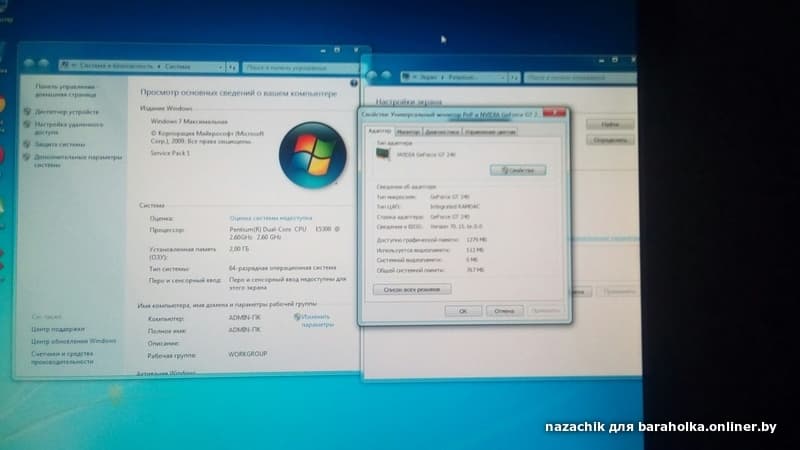
Task: Confirm the adapter dialog with OK
Action: coord(463,311)
